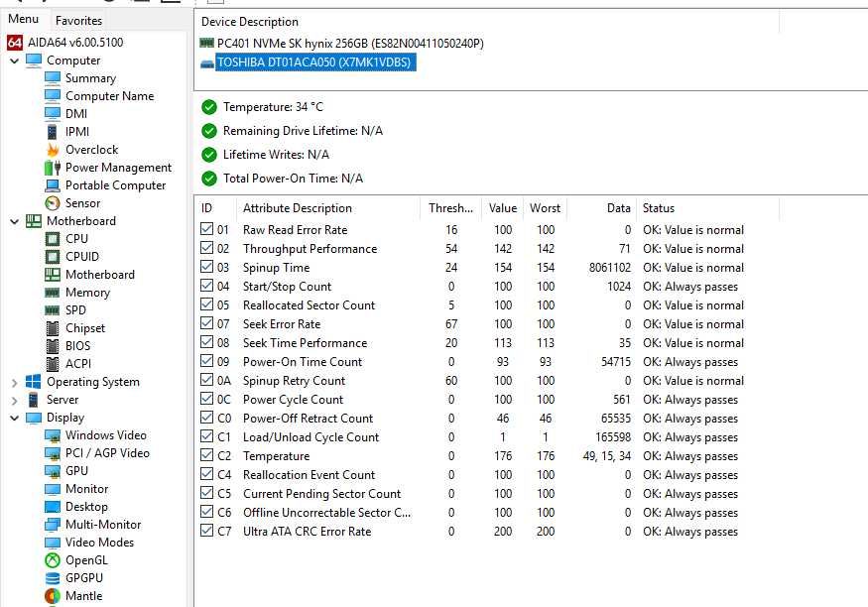This screenshot has width=868, height=607.
Task: Open the Portable Computer laptop icon
Action: [52, 184]
